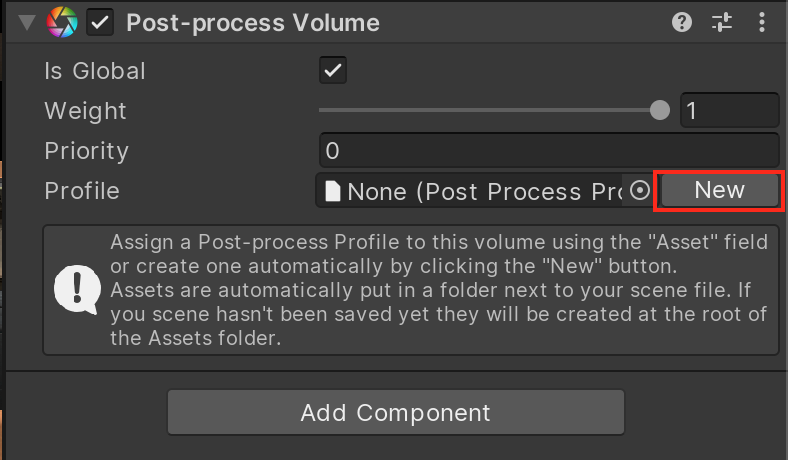Image resolution: width=788 pixels, height=460 pixels.
Task: Disable the Post-process Volume component checkbox
Action: point(100,22)
